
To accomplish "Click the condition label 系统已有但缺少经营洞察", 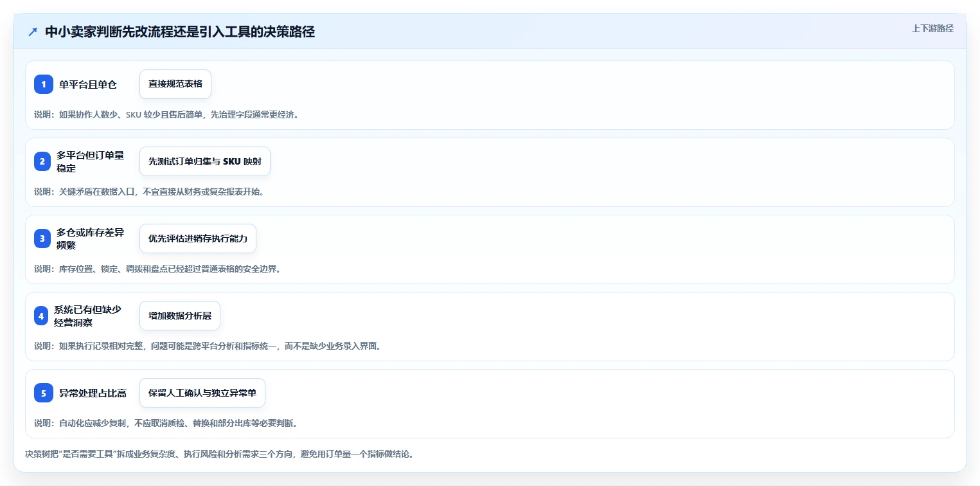I will (88, 316).
